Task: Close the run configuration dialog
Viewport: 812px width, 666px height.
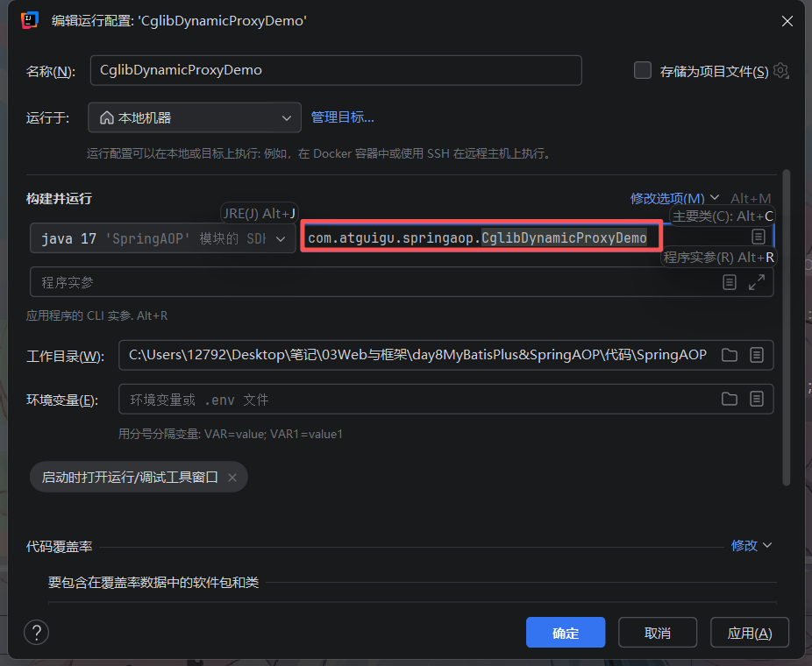Action: tap(787, 21)
